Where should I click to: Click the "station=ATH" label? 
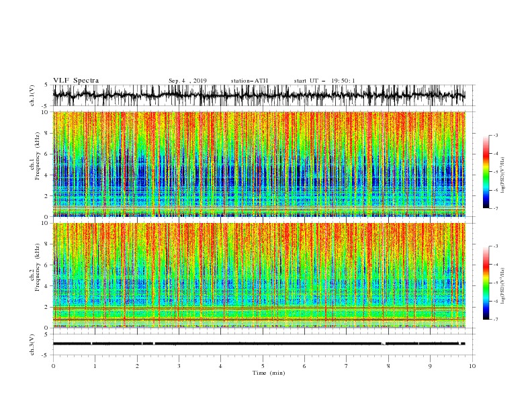click(249, 81)
